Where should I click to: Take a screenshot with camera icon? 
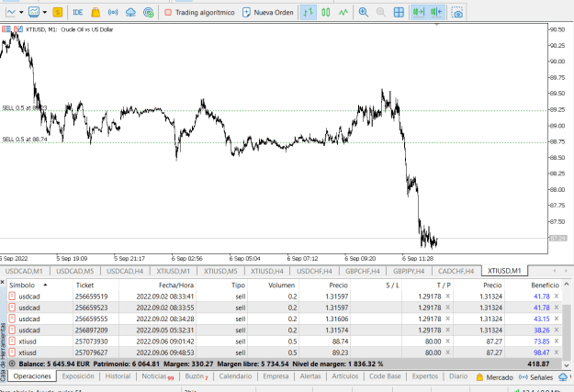tap(456, 13)
